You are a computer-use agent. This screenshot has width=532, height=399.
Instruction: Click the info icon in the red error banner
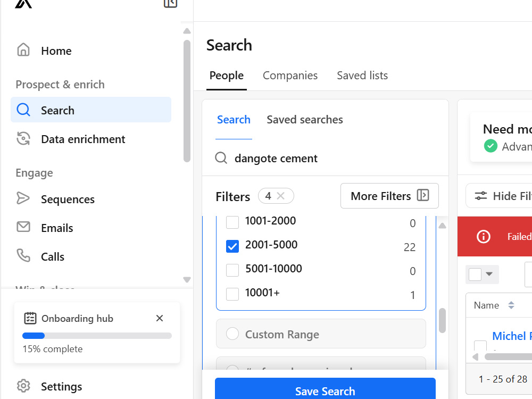(484, 237)
